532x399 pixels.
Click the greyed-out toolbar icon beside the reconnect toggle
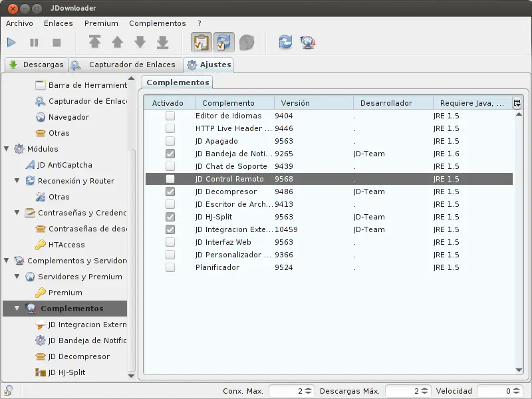pyautogui.click(x=247, y=43)
